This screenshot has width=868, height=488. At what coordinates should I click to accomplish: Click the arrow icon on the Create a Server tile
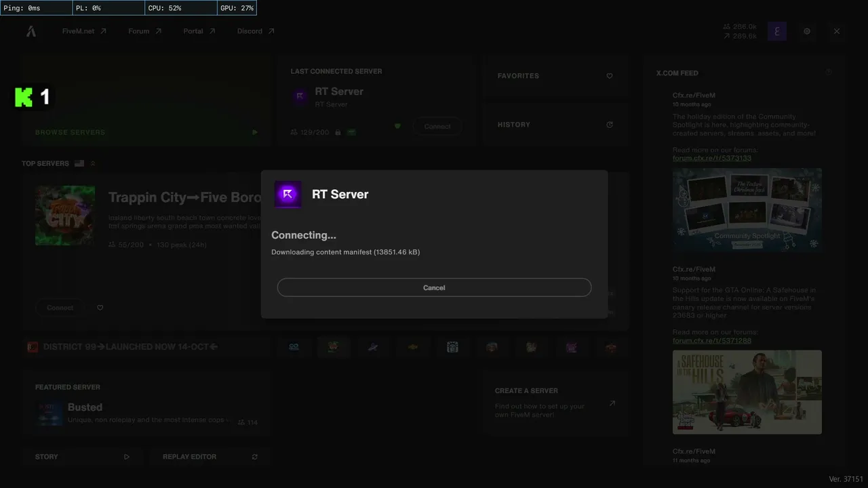pos(612,403)
